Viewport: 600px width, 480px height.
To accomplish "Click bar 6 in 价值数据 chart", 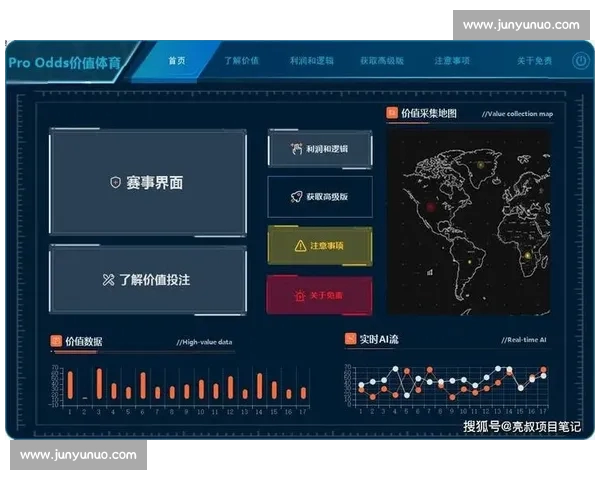I will pos(143,386).
